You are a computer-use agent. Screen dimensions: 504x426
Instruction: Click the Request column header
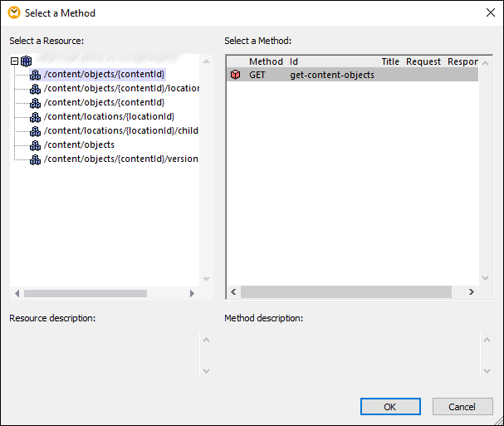423,61
